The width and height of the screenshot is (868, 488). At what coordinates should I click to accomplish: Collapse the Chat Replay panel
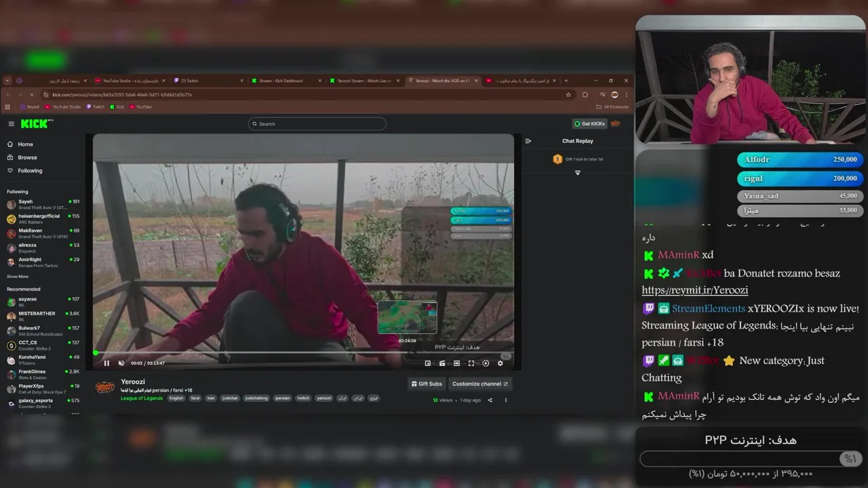pyautogui.click(x=528, y=141)
